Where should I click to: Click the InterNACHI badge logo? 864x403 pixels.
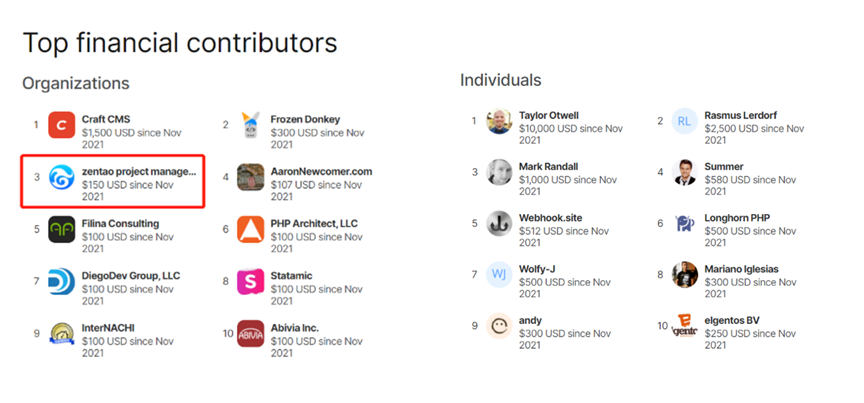[x=62, y=333]
